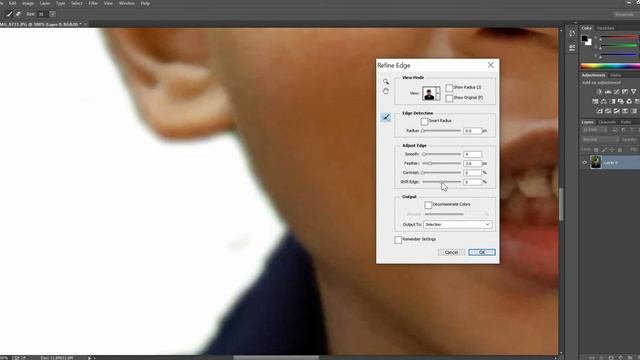Add a Threshold adjustment
This screenshot has height=360, width=640.
(616, 111)
